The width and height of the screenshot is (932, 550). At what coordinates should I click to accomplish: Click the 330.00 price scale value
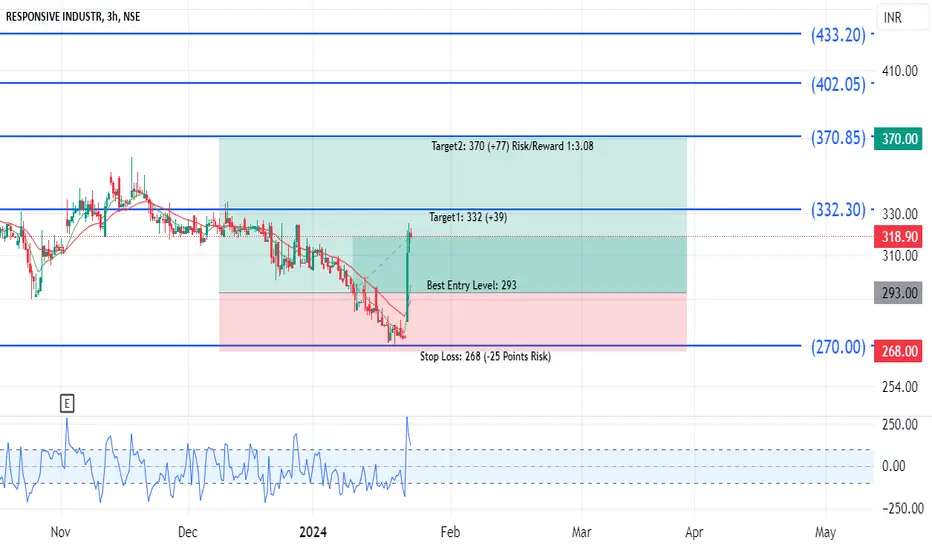click(900, 213)
